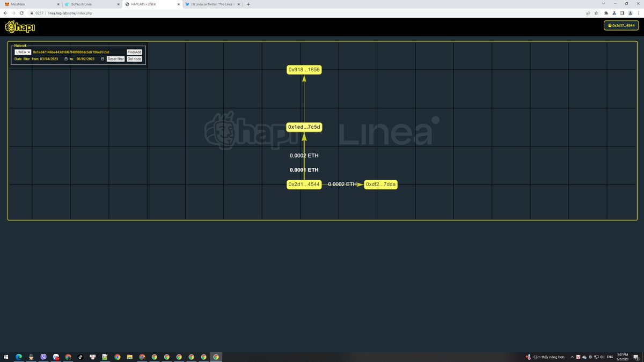Image resolution: width=644 pixels, height=362 pixels.
Task: Set the date filter 'to' field 06/02/2023
Action: tap(90, 59)
